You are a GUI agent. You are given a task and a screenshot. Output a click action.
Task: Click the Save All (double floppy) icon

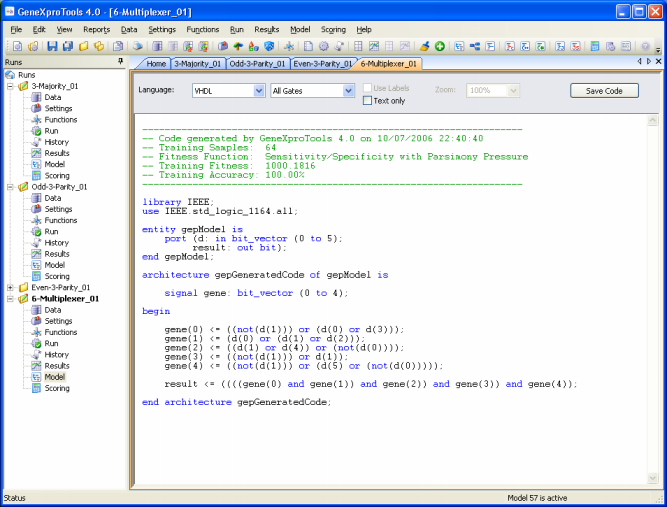(68, 46)
